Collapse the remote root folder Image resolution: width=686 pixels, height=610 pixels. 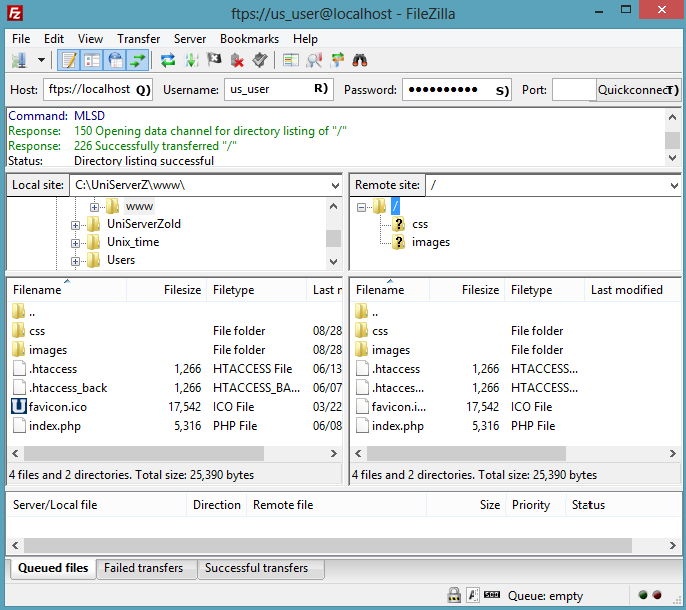click(361, 207)
